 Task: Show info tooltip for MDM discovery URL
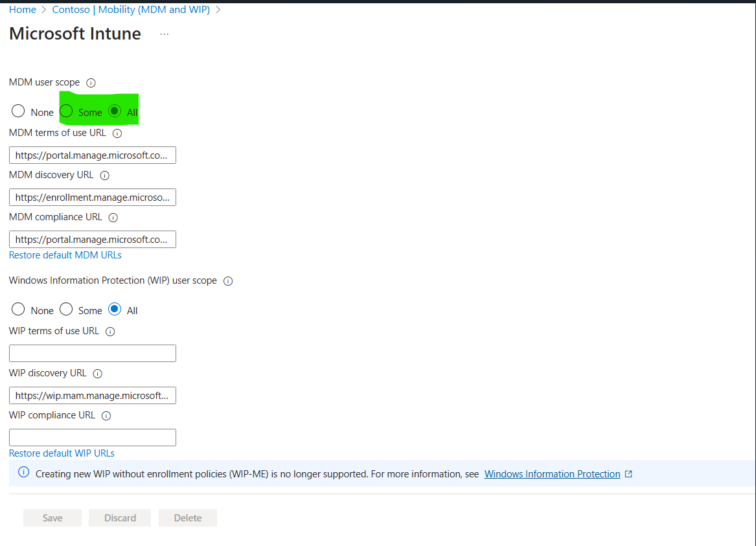coord(105,176)
